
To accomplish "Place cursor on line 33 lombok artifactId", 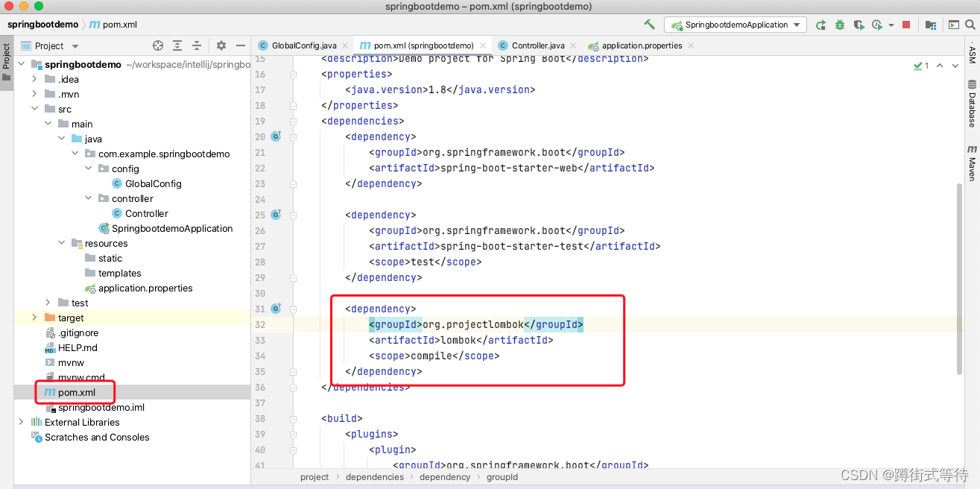I will (x=461, y=340).
